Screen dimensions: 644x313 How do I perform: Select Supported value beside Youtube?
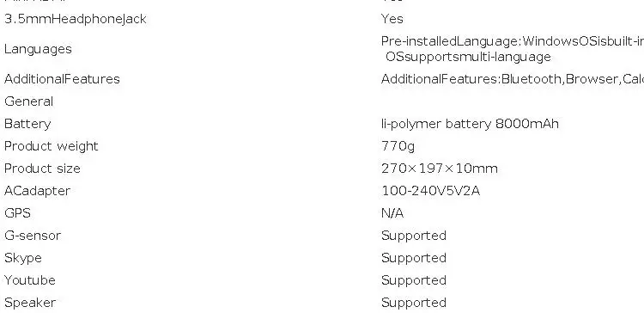click(414, 280)
